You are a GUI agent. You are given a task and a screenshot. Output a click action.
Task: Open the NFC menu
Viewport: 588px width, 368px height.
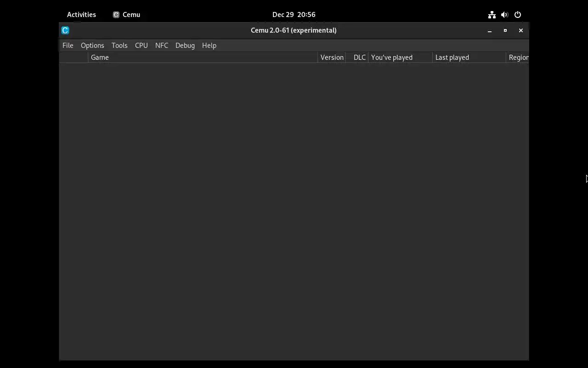[162, 46]
